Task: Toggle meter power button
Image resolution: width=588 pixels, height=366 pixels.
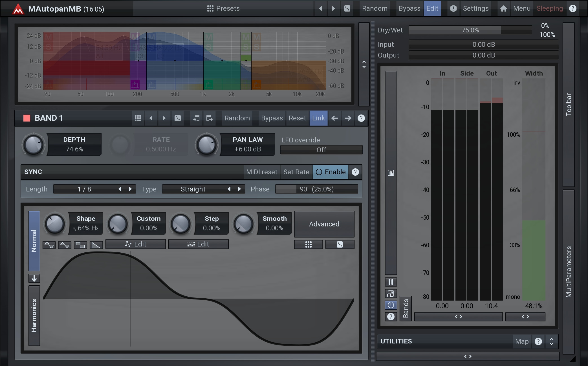Action: (x=391, y=305)
